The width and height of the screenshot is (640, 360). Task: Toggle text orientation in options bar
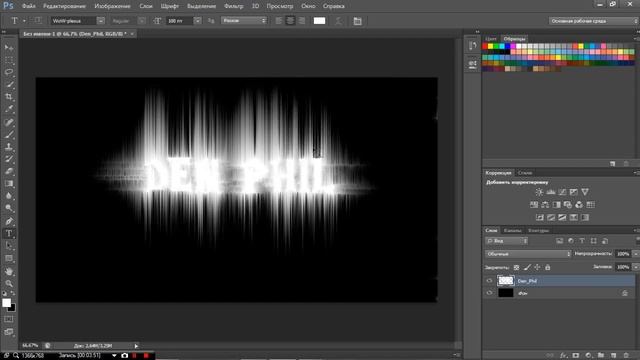pos(38,21)
